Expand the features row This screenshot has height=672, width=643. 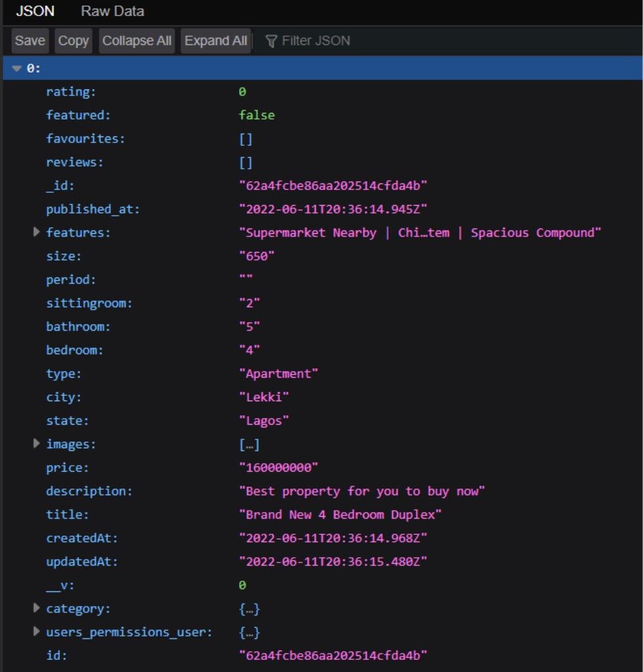pyautogui.click(x=36, y=233)
